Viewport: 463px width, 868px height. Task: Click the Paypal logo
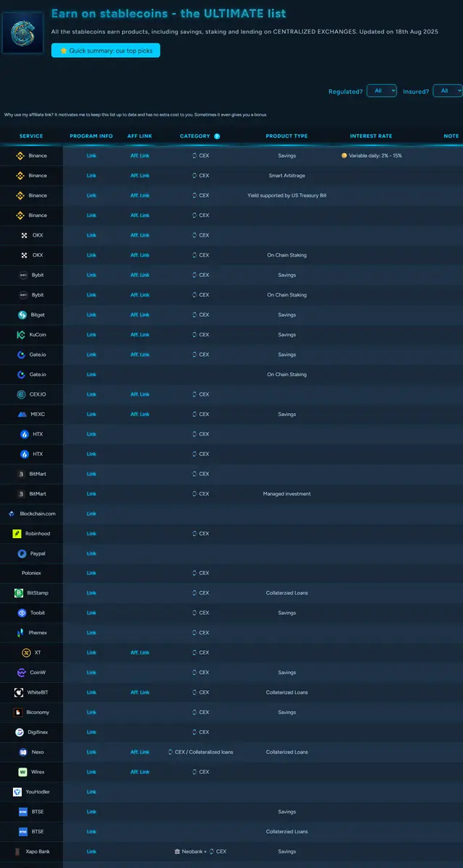(x=22, y=553)
